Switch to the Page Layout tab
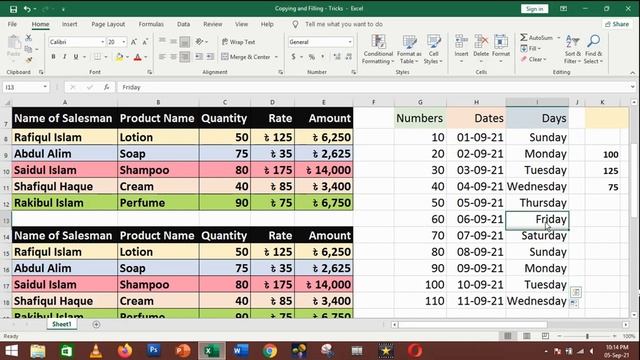 tap(108, 24)
